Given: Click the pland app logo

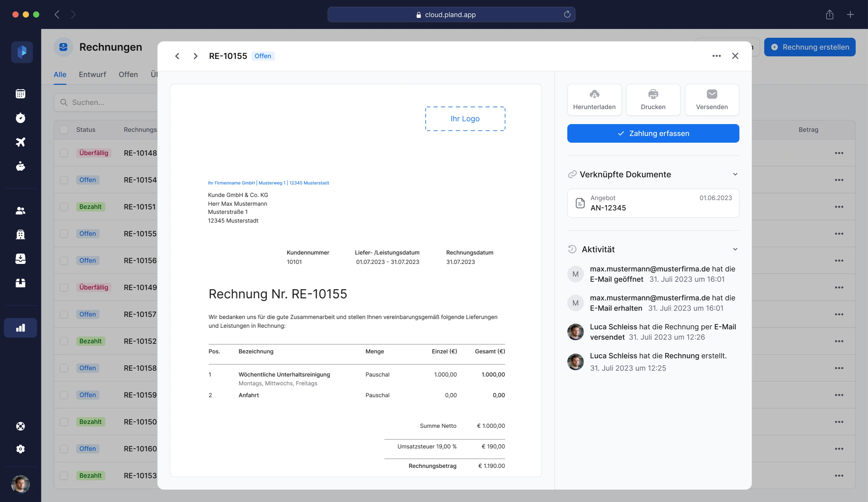Looking at the screenshot, I should pyautogui.click(x=22, y=52).
